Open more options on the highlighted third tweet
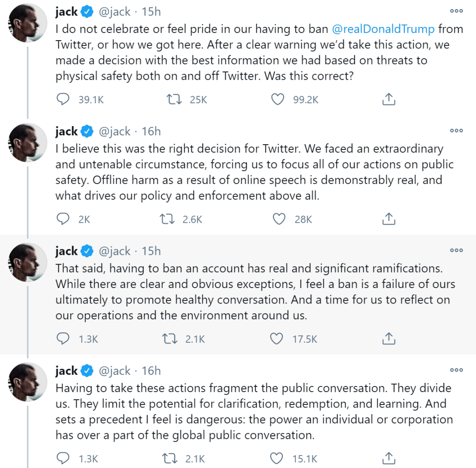The height and width of the screenshot is (468, 476). pos(456,250)
